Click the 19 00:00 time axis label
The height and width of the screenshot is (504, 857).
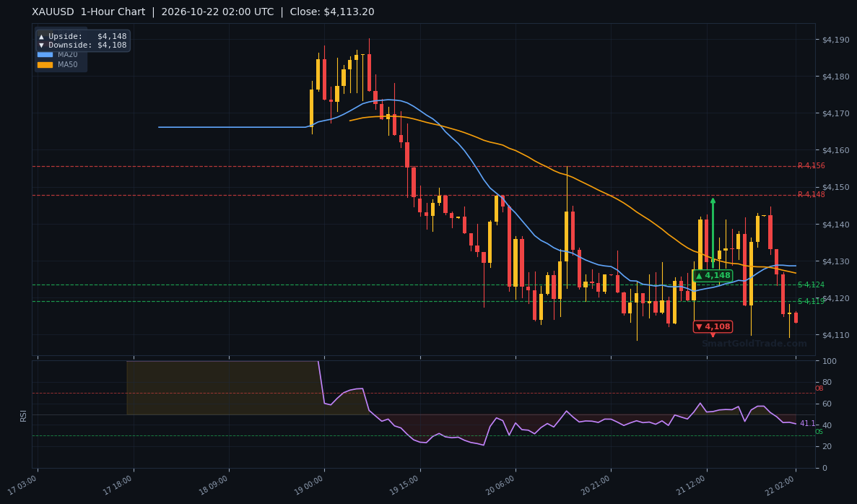(309, 485)
